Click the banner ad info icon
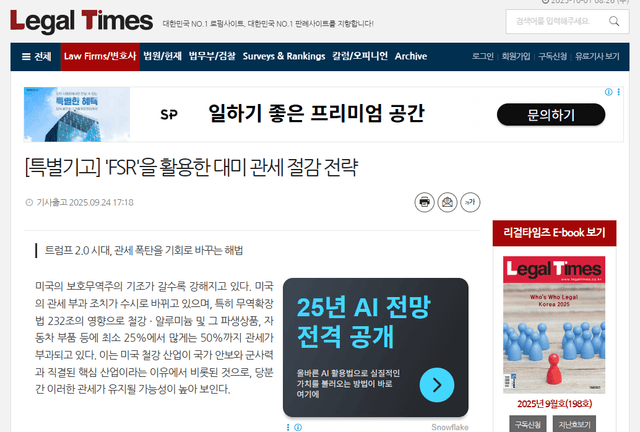Image resolution: width=640 pixels, height=432 pixels. [609, 92]
